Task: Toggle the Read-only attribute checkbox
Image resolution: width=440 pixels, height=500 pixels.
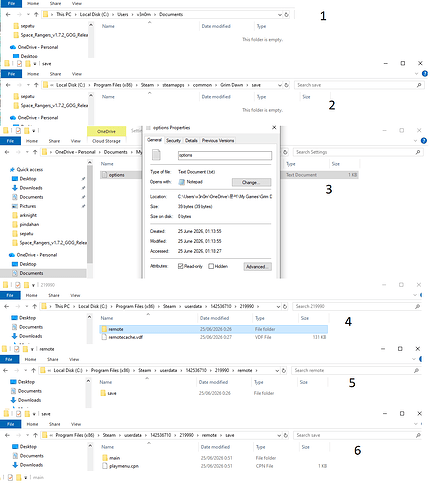Action: tap(180, 266)
